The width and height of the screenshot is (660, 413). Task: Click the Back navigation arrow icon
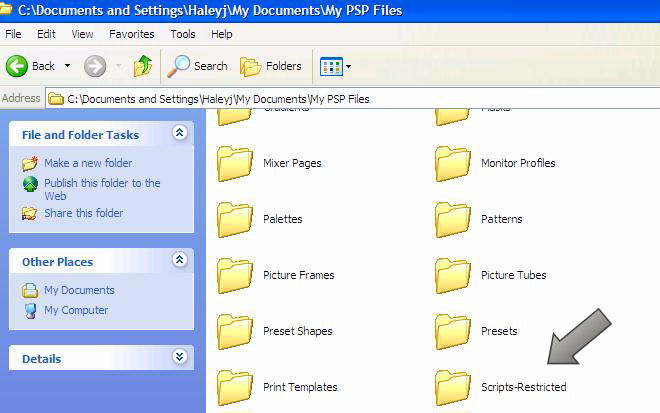coord(17,66)
